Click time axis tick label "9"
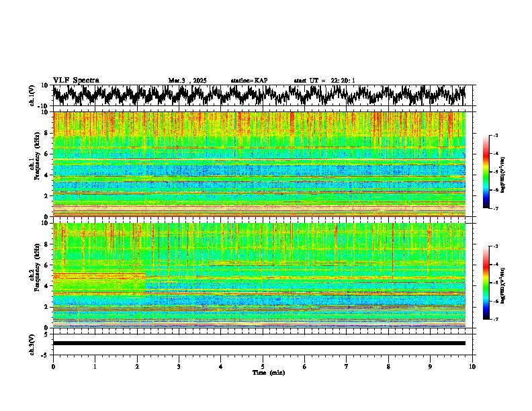Screen dimensions: 532x411 tap(430, 367)
